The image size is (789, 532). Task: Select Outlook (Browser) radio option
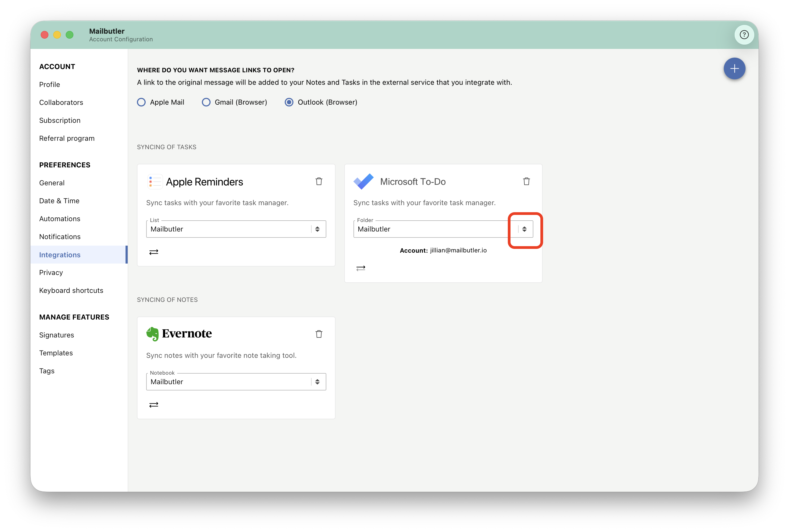pos(289,102)
